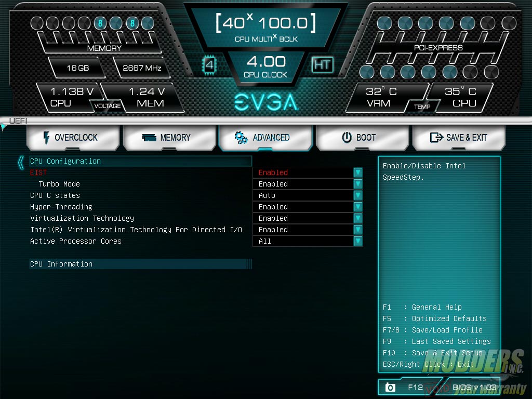Click the 4-core CPU chip icon
This screenshot has width=532, height=399.
(209, 64)
